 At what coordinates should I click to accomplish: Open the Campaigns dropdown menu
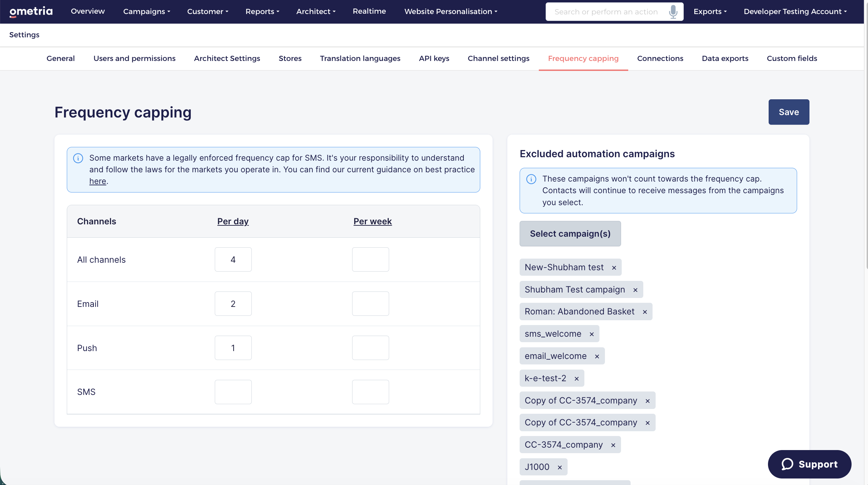pos(147,11)
